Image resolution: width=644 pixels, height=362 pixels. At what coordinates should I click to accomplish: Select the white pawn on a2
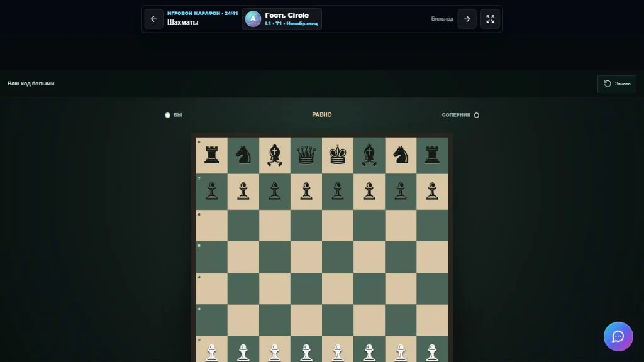coord(211,349)
